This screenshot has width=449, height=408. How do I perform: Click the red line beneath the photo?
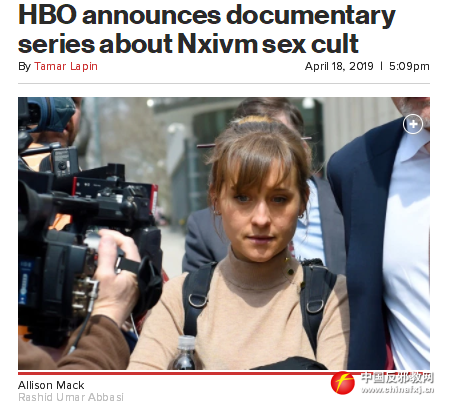(x=180, y=373)
